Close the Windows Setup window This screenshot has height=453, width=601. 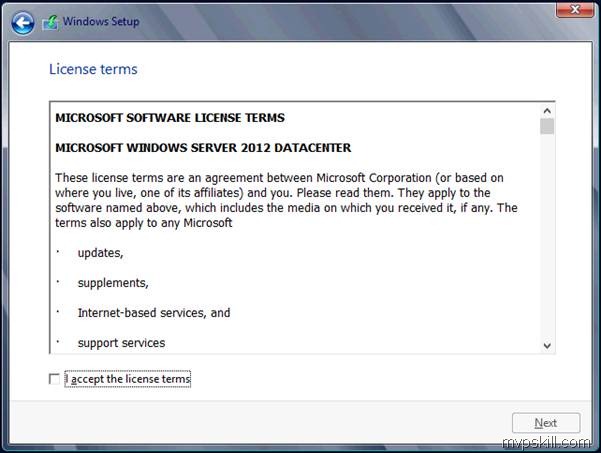coord(575,9)
